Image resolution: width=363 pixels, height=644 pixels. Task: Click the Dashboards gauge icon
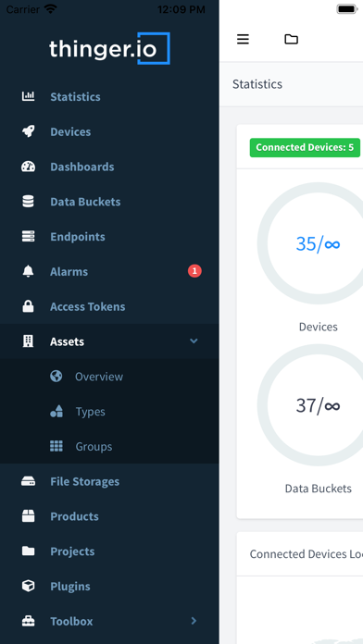coord(28,167)
